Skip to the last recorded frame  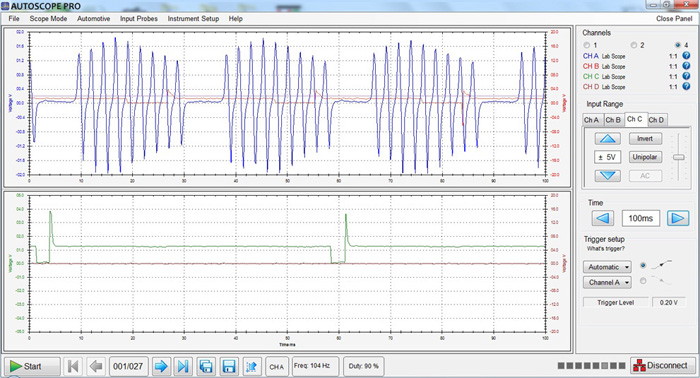[x=183, y=366]
